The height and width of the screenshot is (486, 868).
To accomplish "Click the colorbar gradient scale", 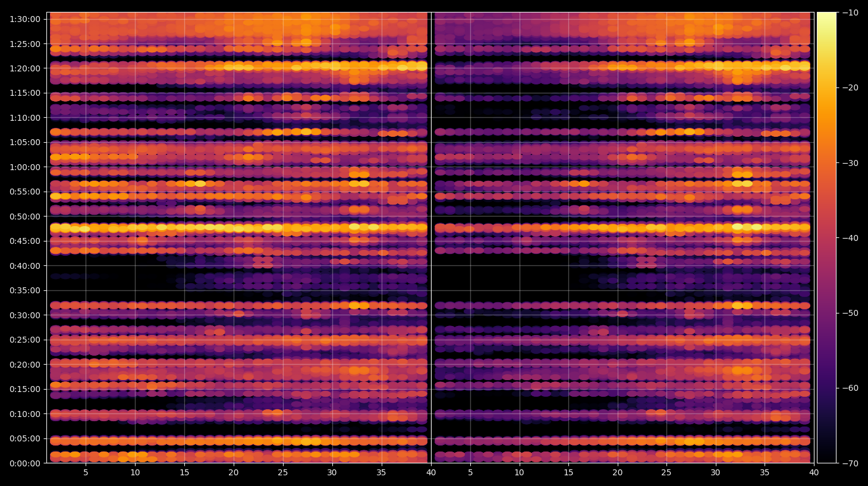I will [826, 237].
